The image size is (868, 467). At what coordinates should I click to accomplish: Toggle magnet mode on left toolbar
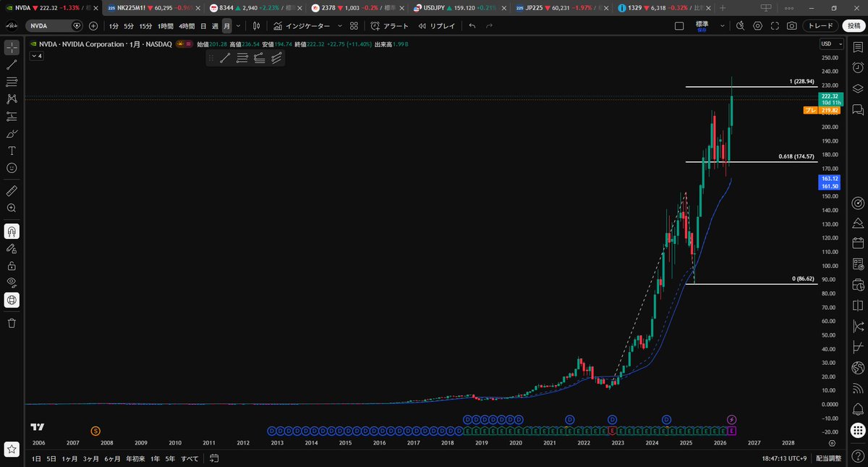point(12,231)
